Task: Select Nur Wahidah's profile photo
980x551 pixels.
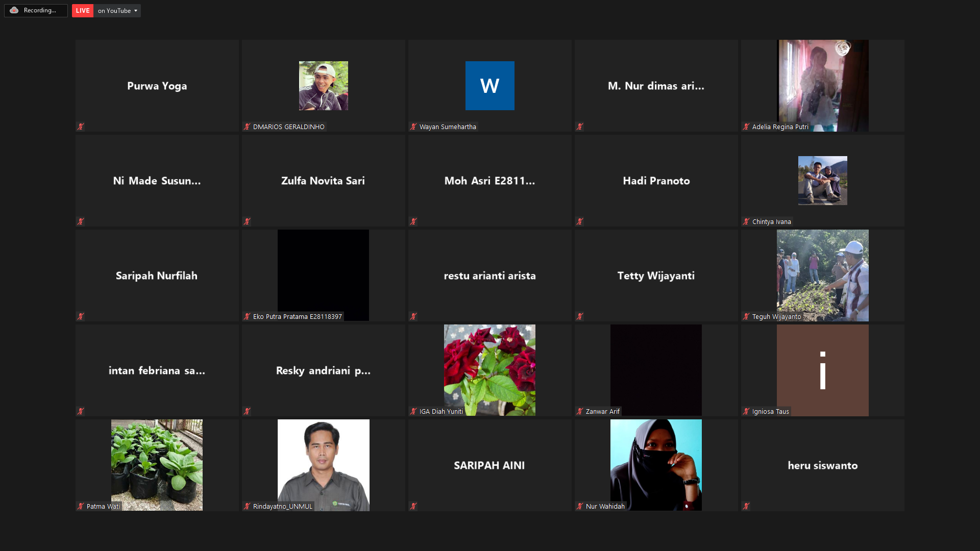Action: point(656,465)
